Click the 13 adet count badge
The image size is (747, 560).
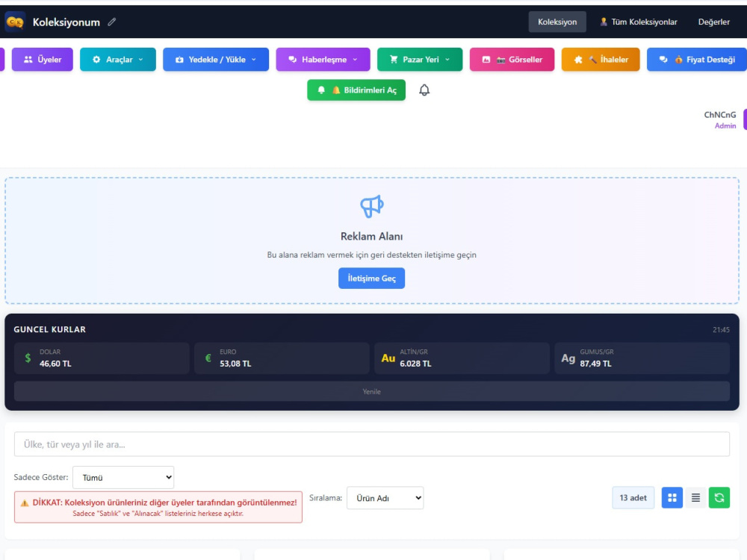[x=633, y=497]
